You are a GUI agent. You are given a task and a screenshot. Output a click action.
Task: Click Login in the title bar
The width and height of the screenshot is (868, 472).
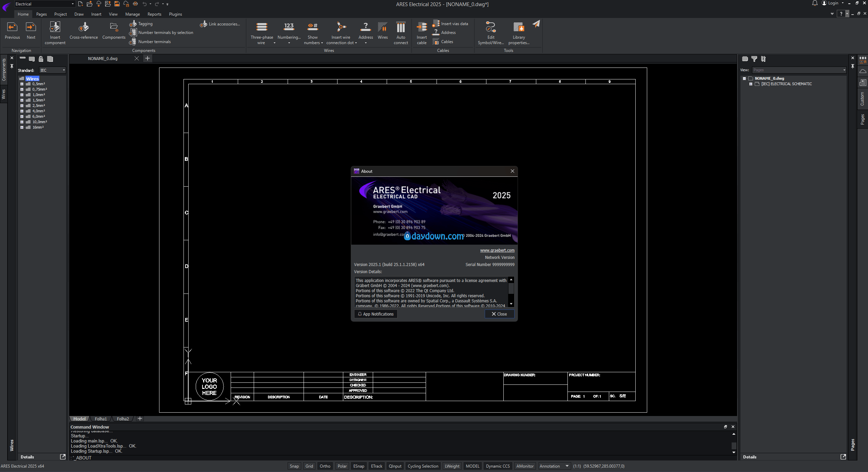[833, 3]
